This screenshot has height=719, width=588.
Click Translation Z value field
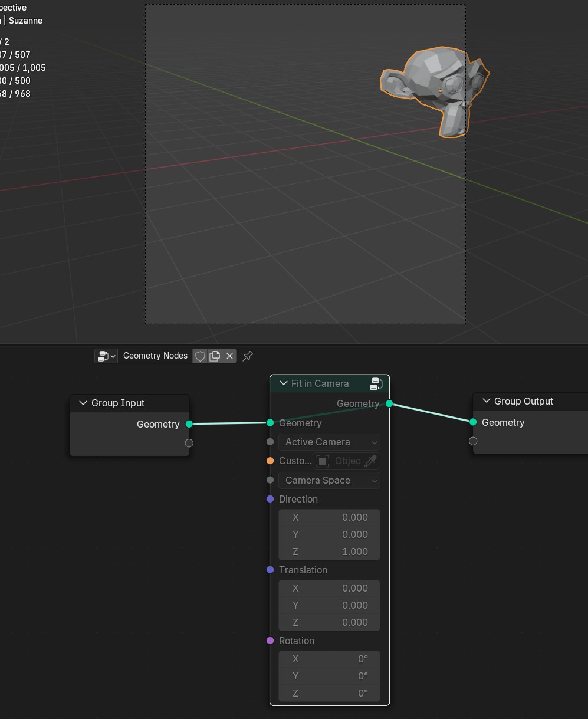pyautogui.click(x=329, y=622)
